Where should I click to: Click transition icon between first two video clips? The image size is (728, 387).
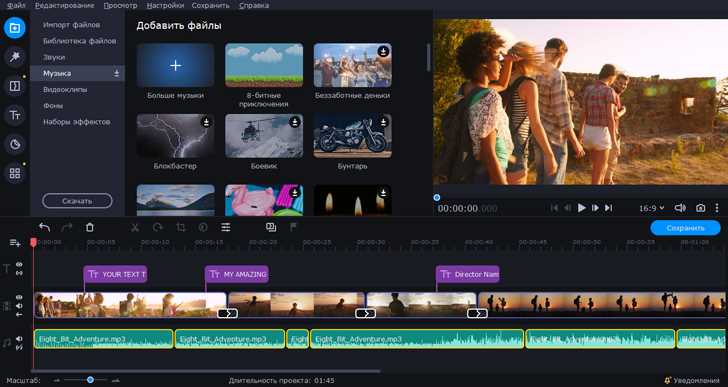click(228, 314)
